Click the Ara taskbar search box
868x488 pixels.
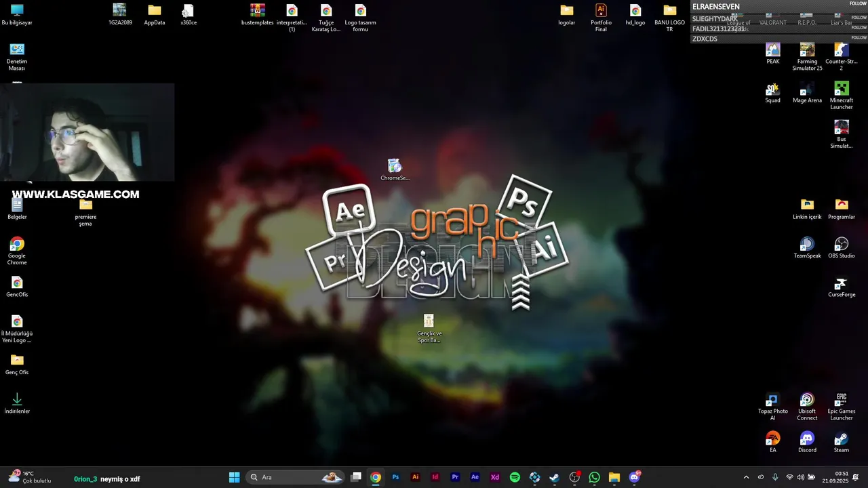pyautogui.click(x=295, y=477)
